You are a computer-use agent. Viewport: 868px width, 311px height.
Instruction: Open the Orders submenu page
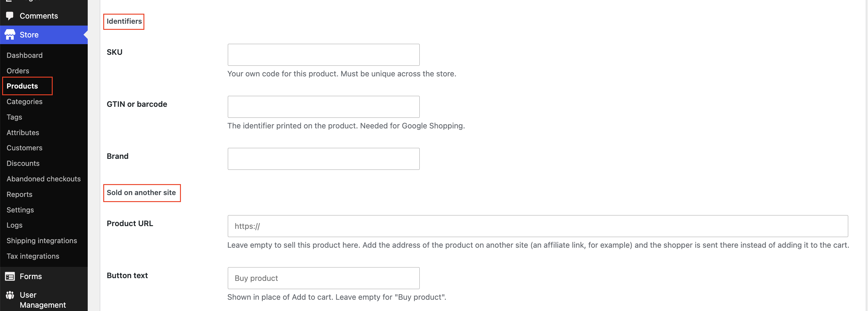point(18,71)
